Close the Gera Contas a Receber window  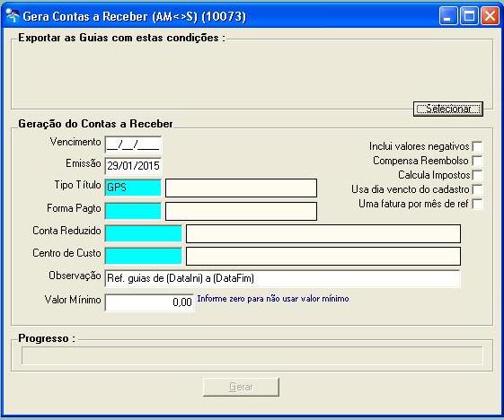click(x=490, y=16)
